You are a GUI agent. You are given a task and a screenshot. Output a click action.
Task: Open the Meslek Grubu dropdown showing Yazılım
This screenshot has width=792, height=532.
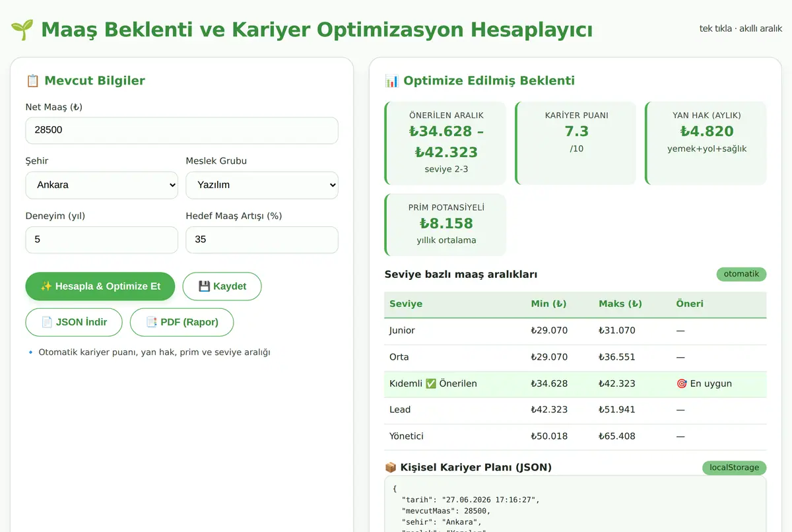click(262, 185)
